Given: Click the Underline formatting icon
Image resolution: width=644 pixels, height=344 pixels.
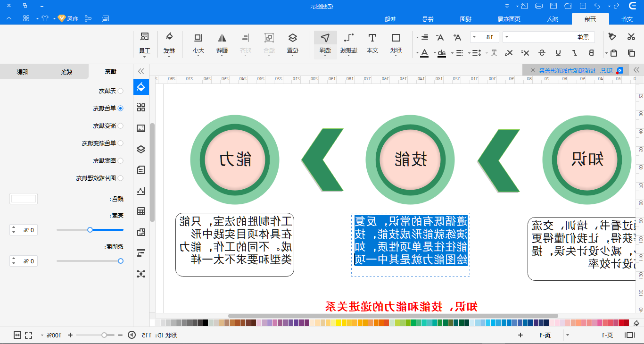Looking at the screenshot, I should coord(559,53).
